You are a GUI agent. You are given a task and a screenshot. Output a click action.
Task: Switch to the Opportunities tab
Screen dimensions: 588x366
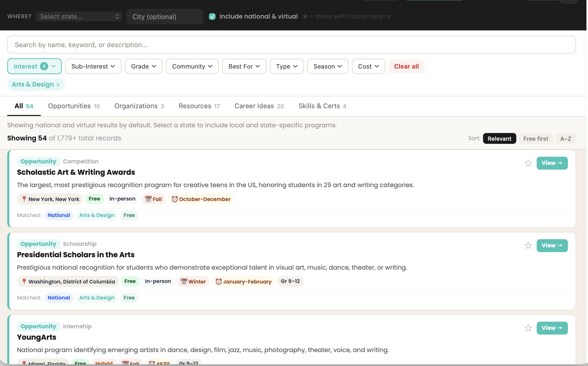coord(74,106)
